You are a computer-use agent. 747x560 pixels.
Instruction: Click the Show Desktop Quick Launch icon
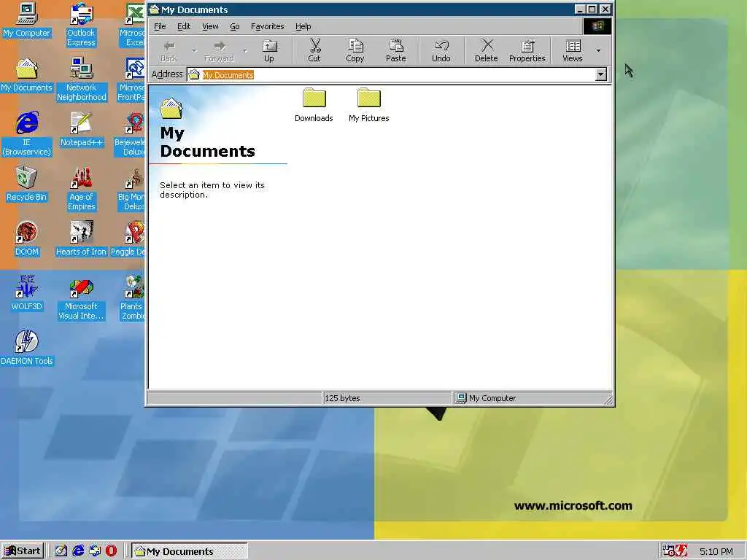tap(61, 551)
